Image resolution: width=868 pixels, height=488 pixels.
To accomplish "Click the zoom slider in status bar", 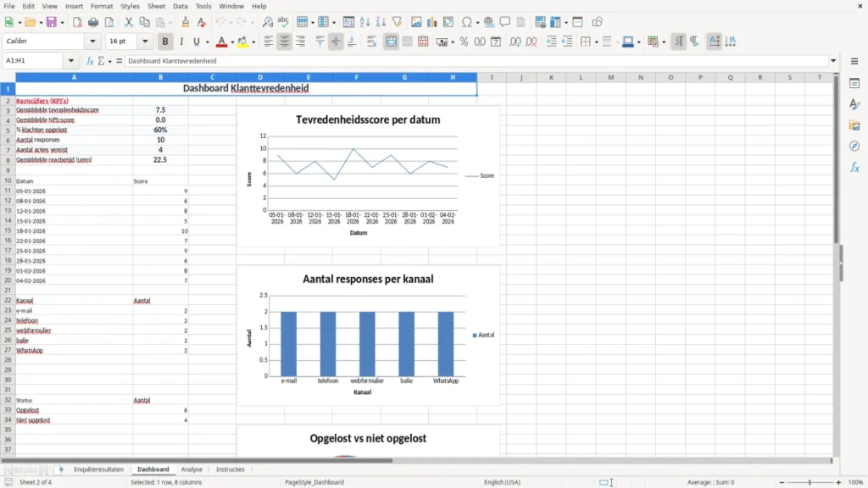I will [x=810, y=482].
